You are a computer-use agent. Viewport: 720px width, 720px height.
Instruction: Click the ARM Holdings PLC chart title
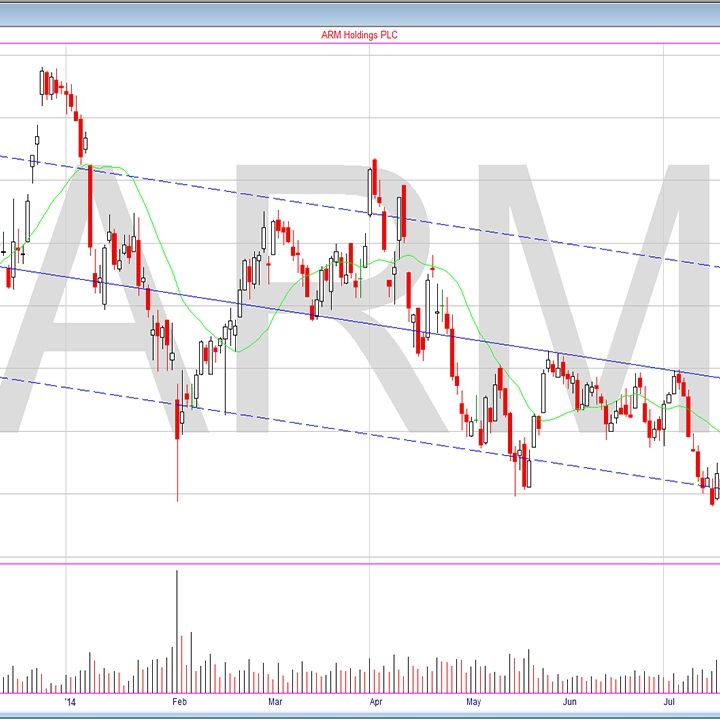(359, 35)
